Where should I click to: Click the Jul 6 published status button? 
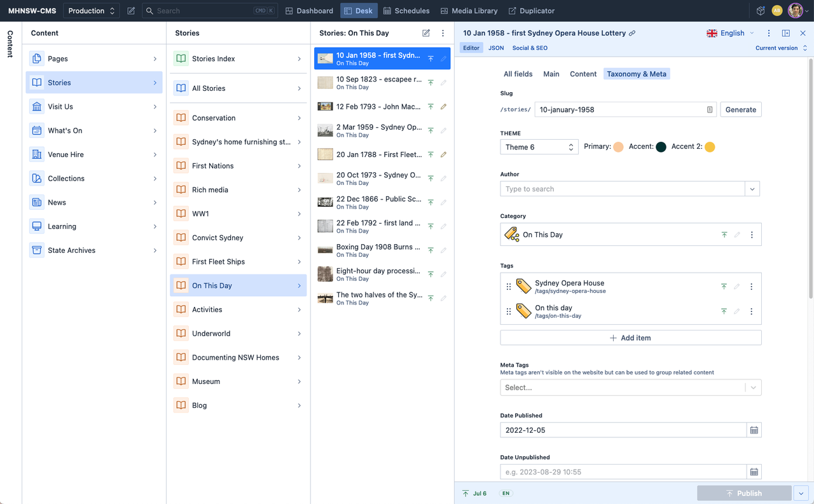(474, 493)
